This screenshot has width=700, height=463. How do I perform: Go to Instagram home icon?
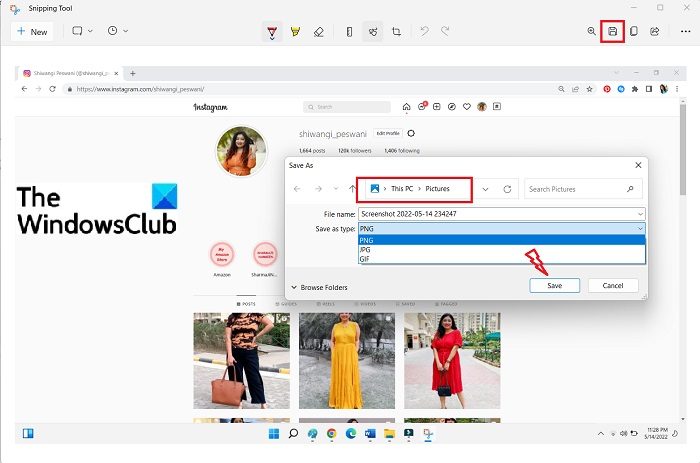tap(406, 107)
